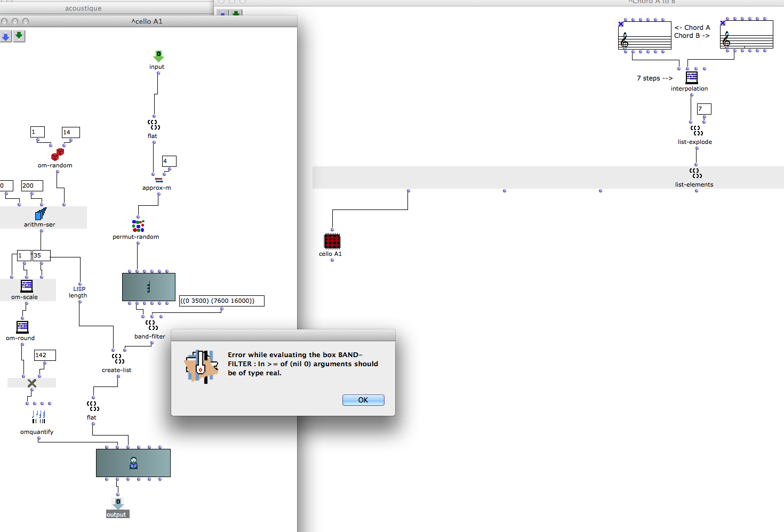
Task: Open the Chord B score editor
Action: pos(746,36)
